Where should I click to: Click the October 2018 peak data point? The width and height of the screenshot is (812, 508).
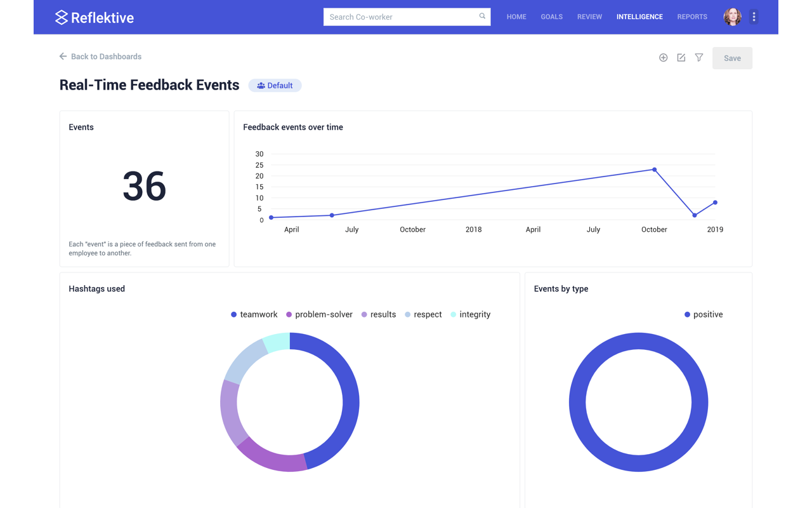(655, 170)
